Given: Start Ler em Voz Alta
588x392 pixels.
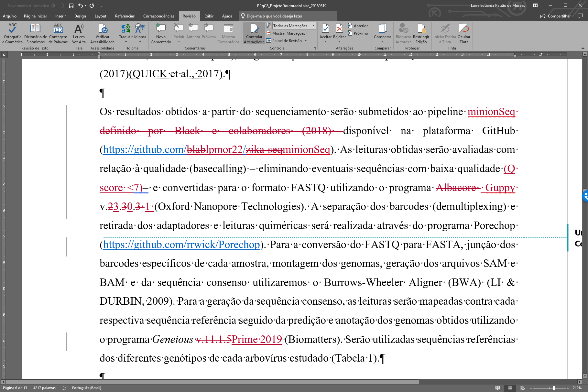Looking at the screenshot, I should tap(79, 33).
